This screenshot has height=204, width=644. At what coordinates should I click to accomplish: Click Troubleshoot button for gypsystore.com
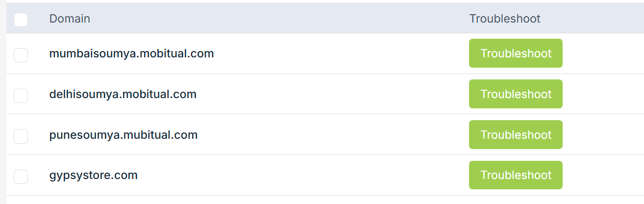tap(516, 175)
